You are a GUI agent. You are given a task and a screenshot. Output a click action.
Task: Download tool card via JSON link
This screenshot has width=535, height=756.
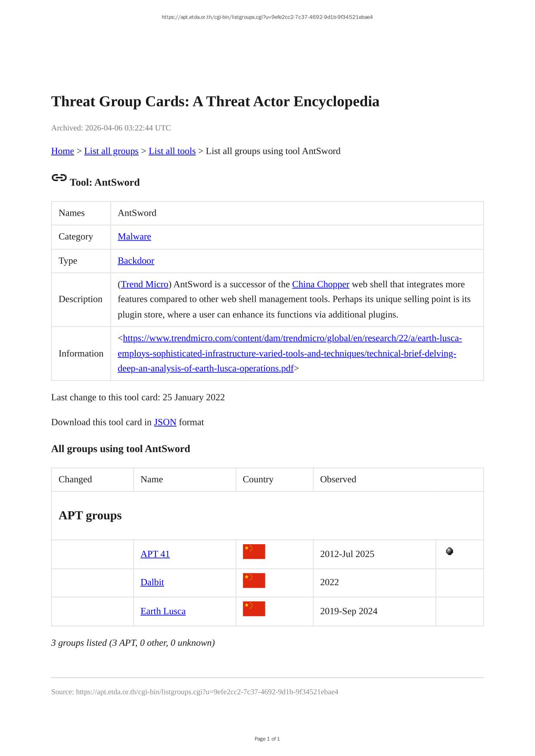coord(165,422)
